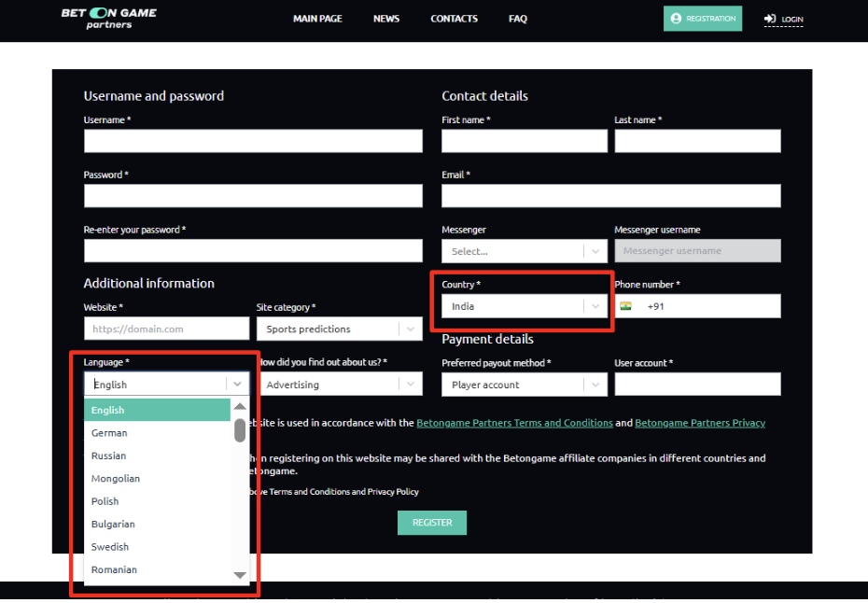Open the Registration button in header
The width and height of the screenshot is (868, 603).
[x=703, y=19]
